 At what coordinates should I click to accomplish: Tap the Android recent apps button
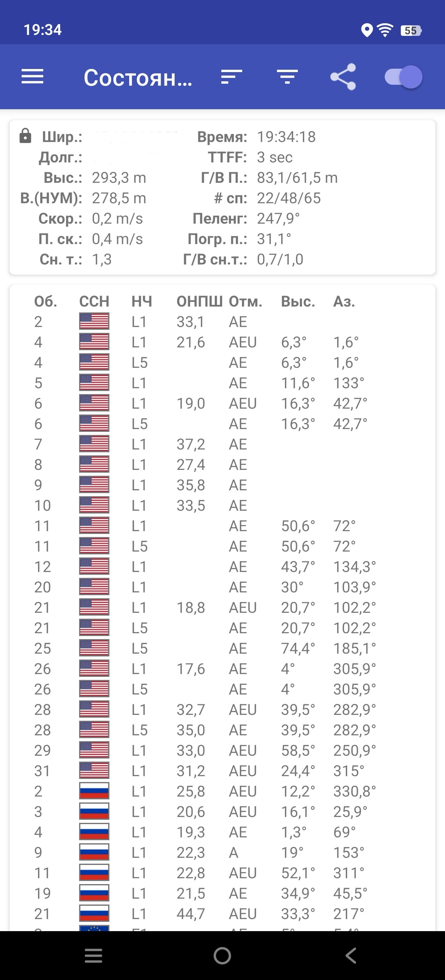[94, 955]
